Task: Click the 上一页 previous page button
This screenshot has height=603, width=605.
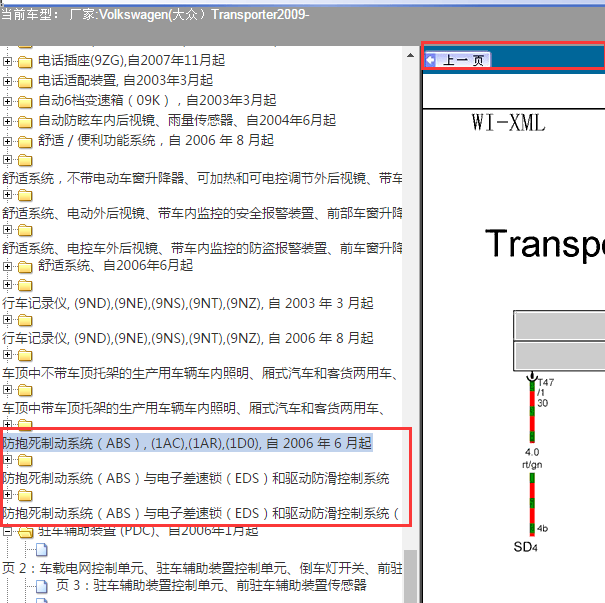Action: tap(457, 60)
